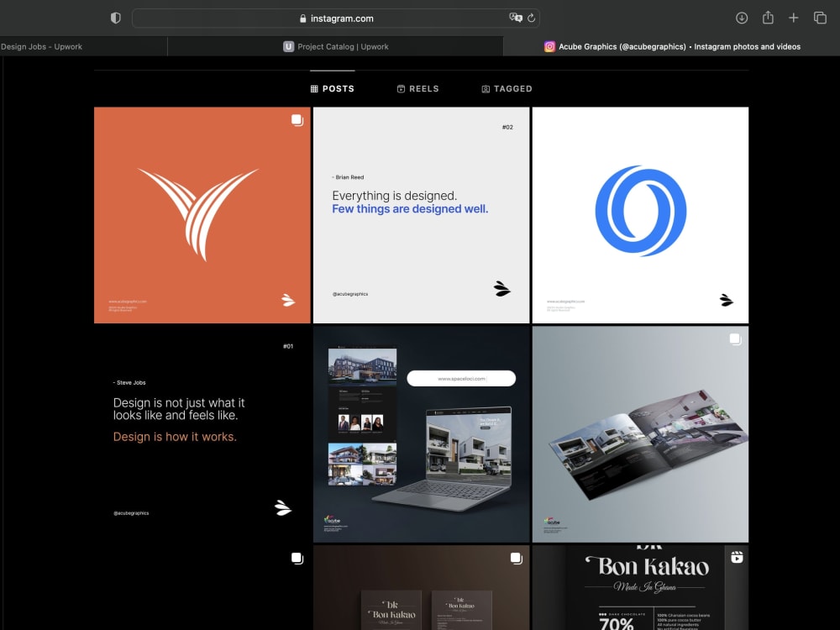840x630 pixels.
Task: Click the Share icon in Safari's toolbar
Action: tap(768, 18)
